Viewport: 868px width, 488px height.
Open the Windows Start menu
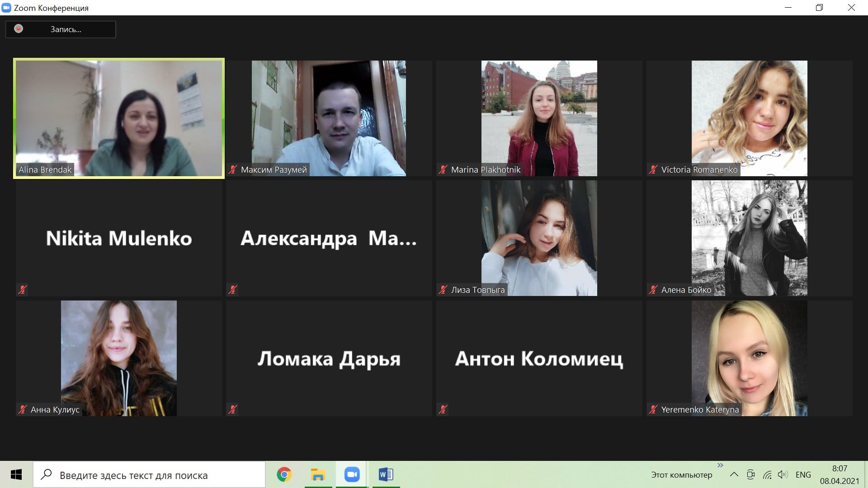pos(16,474)
